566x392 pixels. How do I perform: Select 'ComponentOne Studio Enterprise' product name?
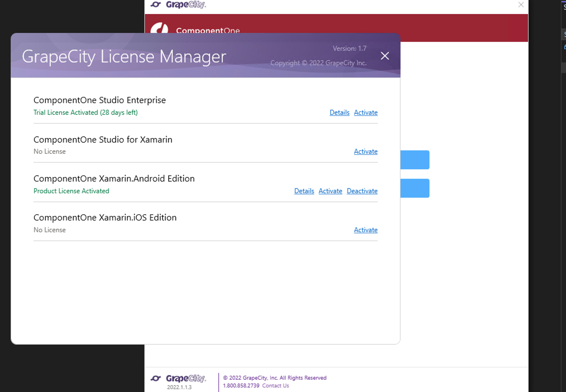100,100
